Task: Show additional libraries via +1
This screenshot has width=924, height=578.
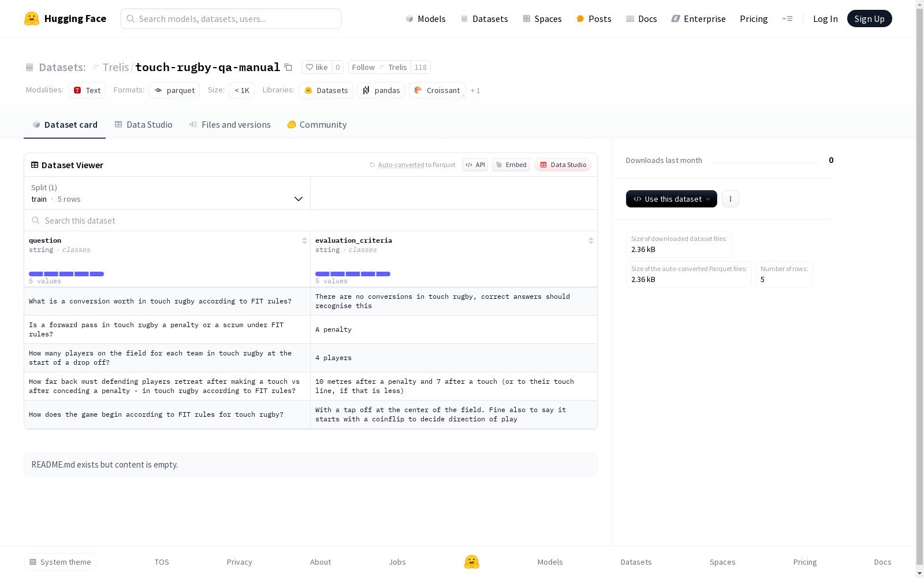Action: [475, 90]
